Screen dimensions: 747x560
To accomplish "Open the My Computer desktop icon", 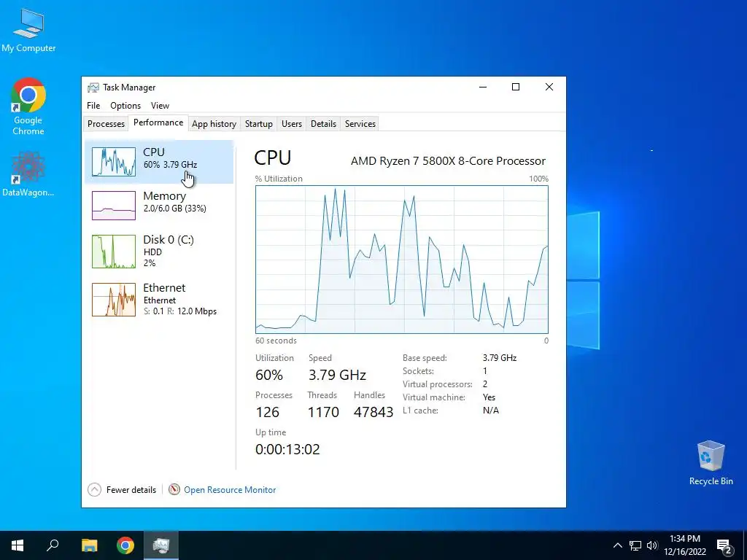I will (x=28, y=29).
